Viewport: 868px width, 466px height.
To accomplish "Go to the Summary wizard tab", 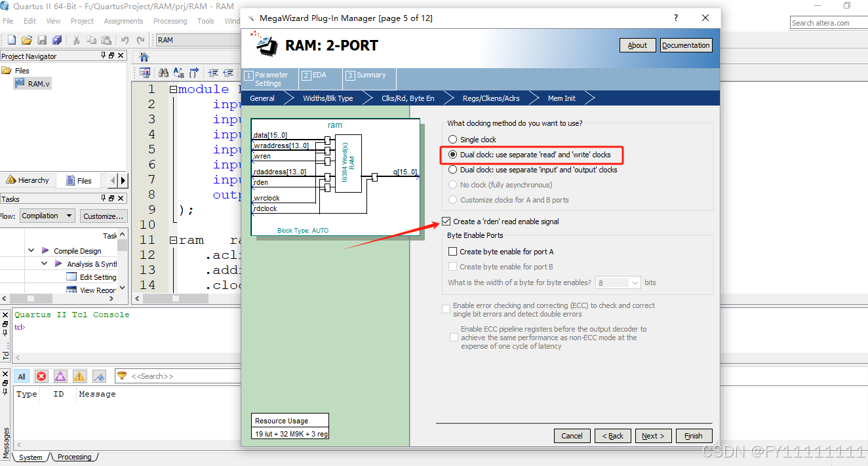I will tap(369, 79).
